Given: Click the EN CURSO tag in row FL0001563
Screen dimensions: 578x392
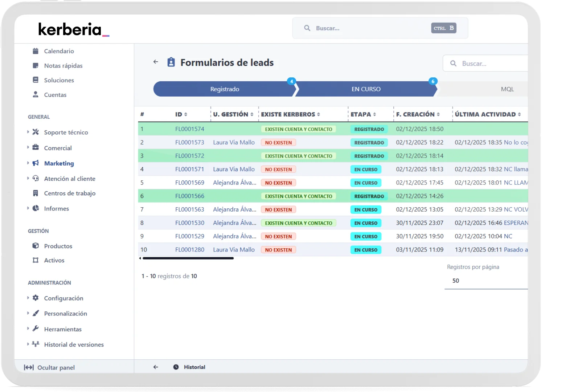Looking at the screenshot, I should coord(366,209).
